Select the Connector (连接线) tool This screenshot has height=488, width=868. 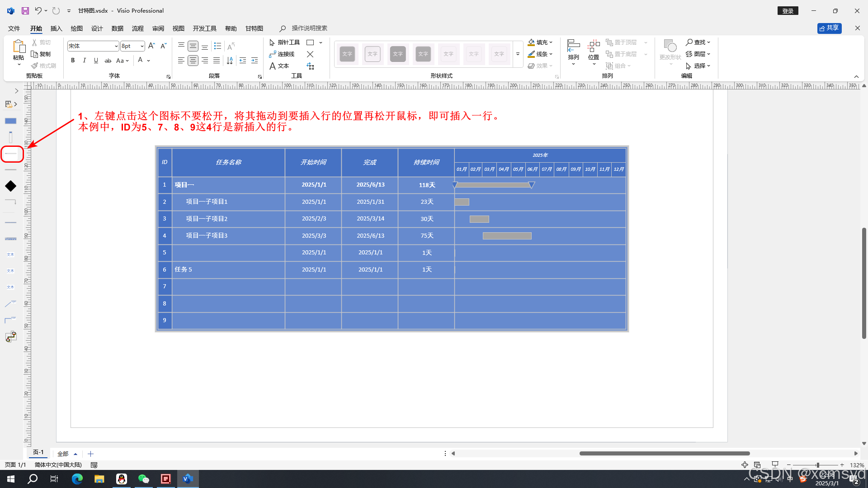coord(282,54)
